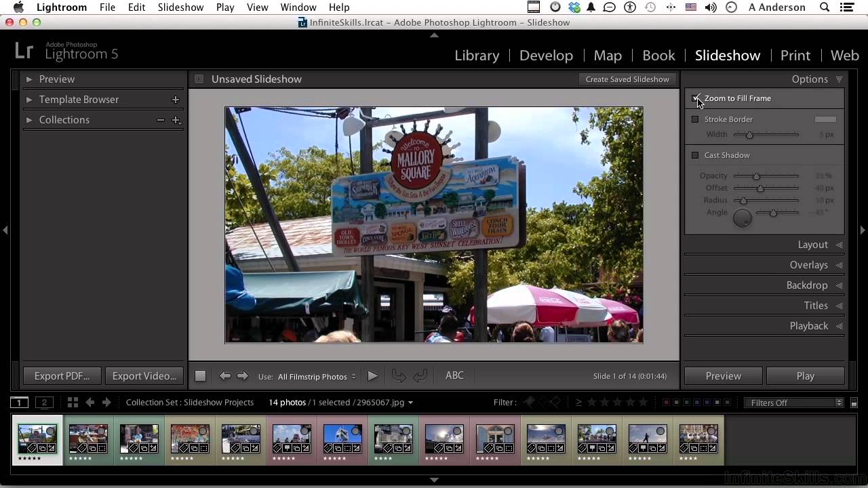The image size is (868, 488).
Task: Enable Stroke Border checkbox
Action: pyautogui.click(x=695, y=119)
